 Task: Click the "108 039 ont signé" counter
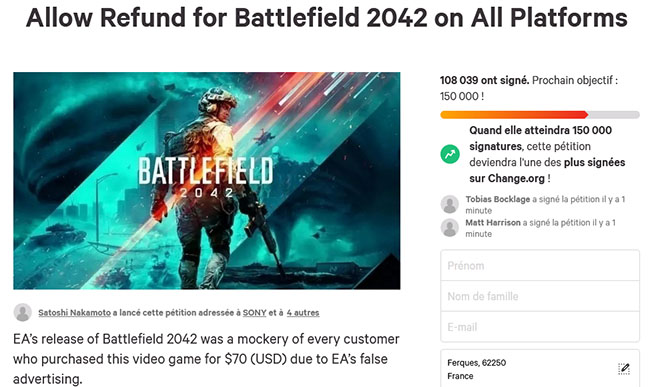pos(484,80)
